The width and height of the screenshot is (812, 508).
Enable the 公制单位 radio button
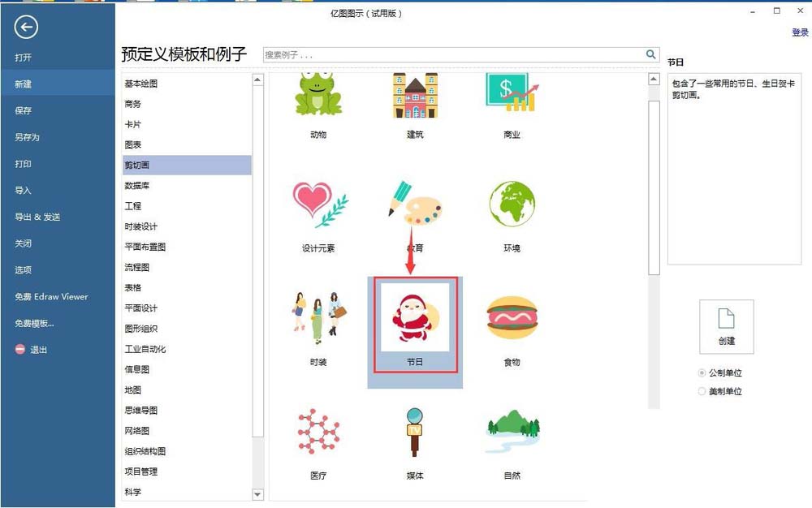700,372
